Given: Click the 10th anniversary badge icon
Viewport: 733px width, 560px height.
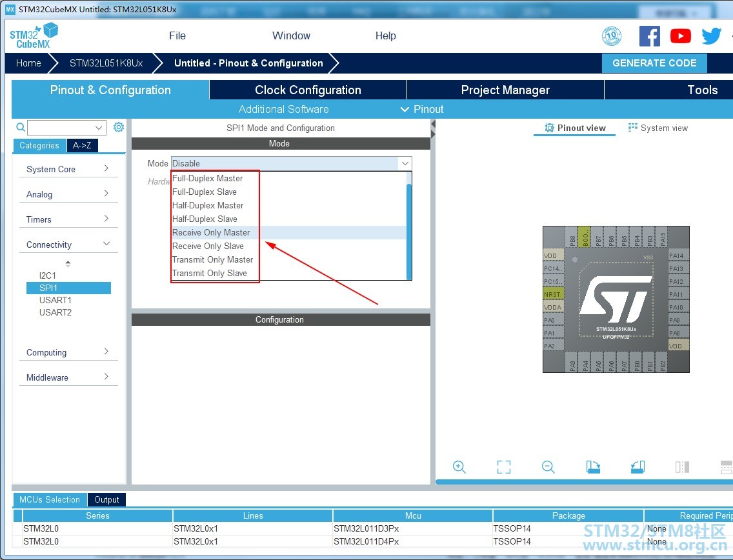Looking at the screenshot, I should click(612, 36).
